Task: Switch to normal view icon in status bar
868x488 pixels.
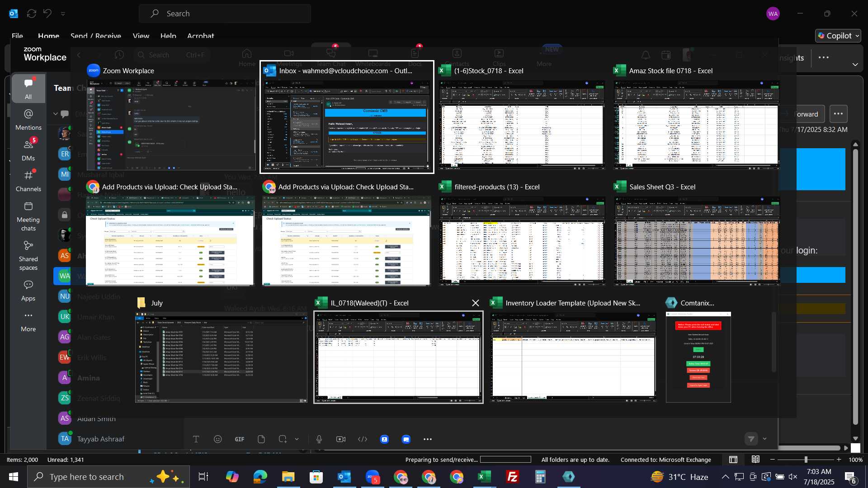Action: click(x=733, y=460)
